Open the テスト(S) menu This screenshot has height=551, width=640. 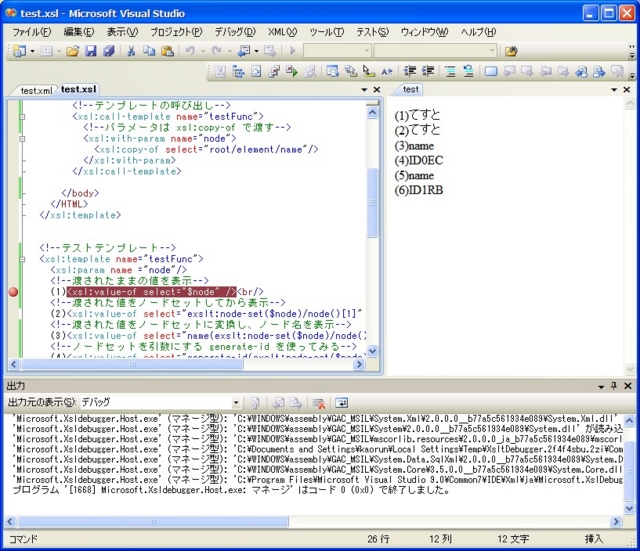click(372, 32)
